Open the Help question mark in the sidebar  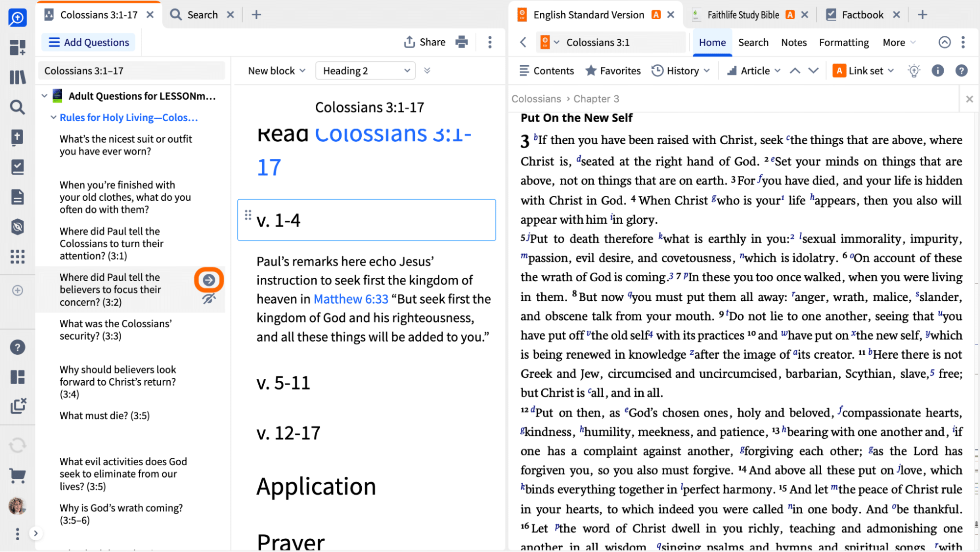pyautogui.click(x=17, y=347)
